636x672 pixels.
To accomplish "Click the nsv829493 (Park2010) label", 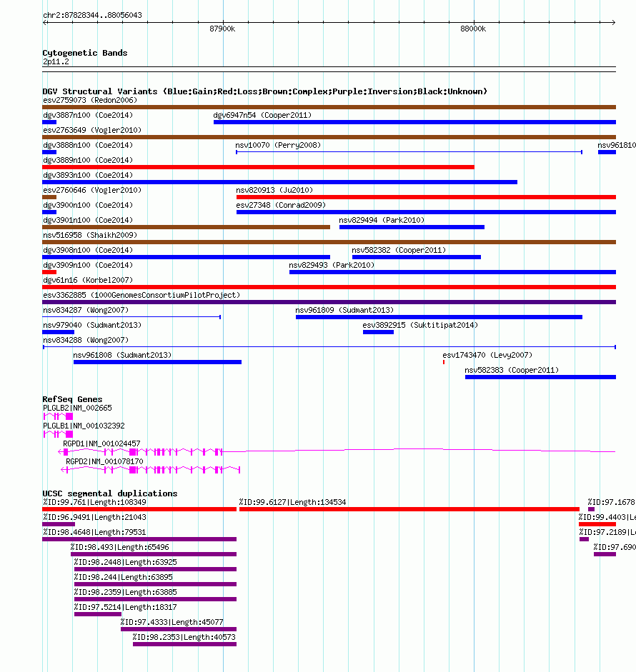I will tap(332, 265).
